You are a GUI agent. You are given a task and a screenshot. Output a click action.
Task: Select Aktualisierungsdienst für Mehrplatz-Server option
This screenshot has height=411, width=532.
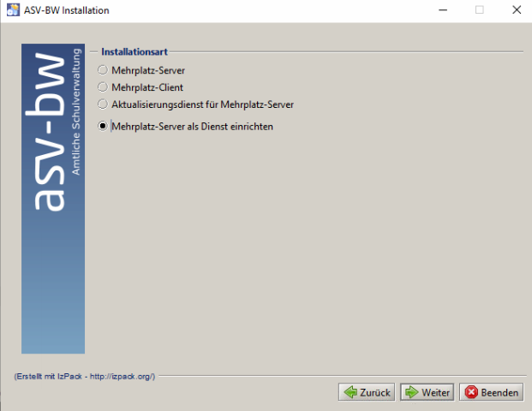pos(104,104)
